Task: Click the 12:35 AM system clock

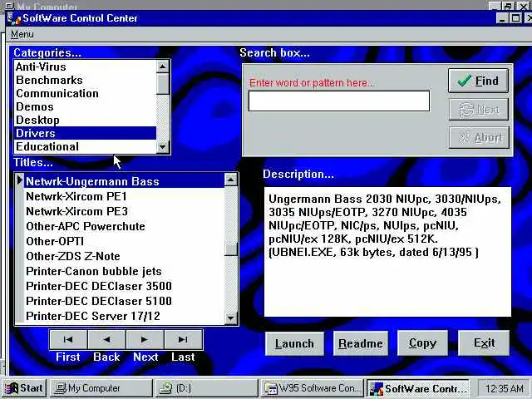Action: [504, 388]
